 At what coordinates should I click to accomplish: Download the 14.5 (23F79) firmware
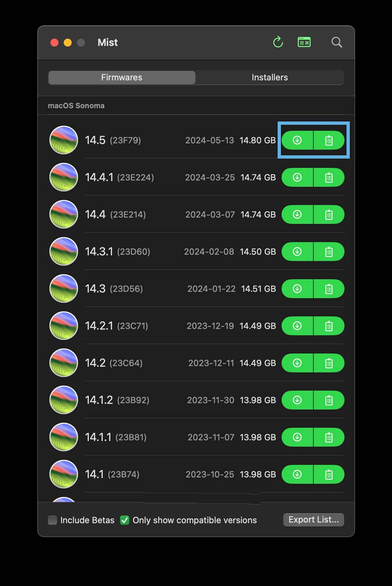297,140
